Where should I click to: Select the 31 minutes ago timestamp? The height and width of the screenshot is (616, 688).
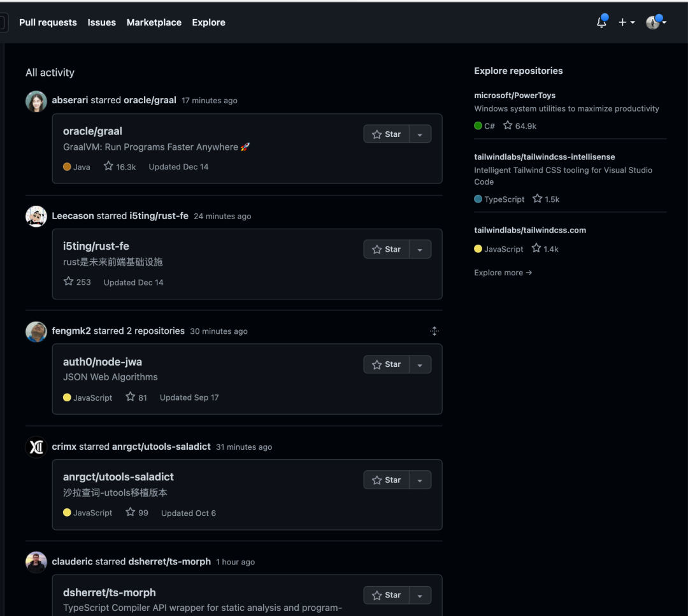243,447
